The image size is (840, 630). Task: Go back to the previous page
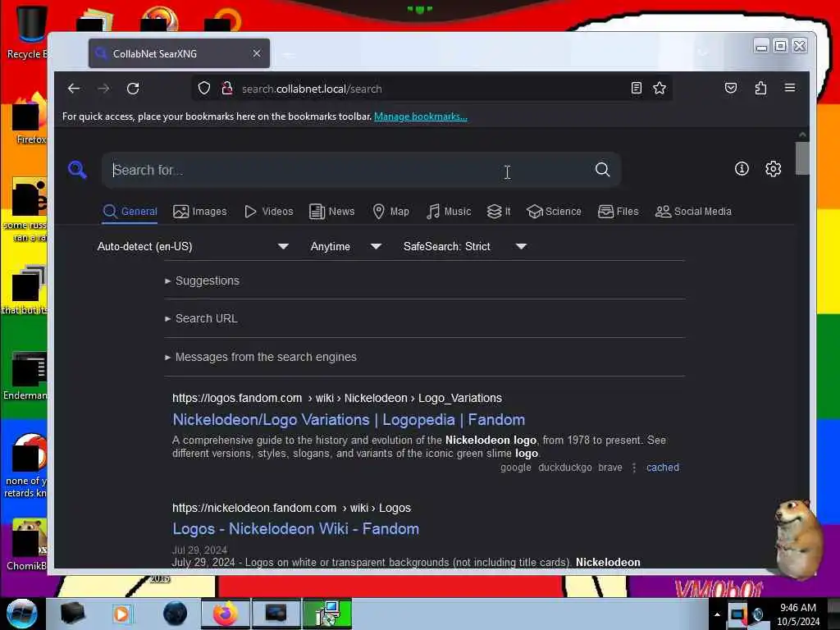tap(74, 89)
